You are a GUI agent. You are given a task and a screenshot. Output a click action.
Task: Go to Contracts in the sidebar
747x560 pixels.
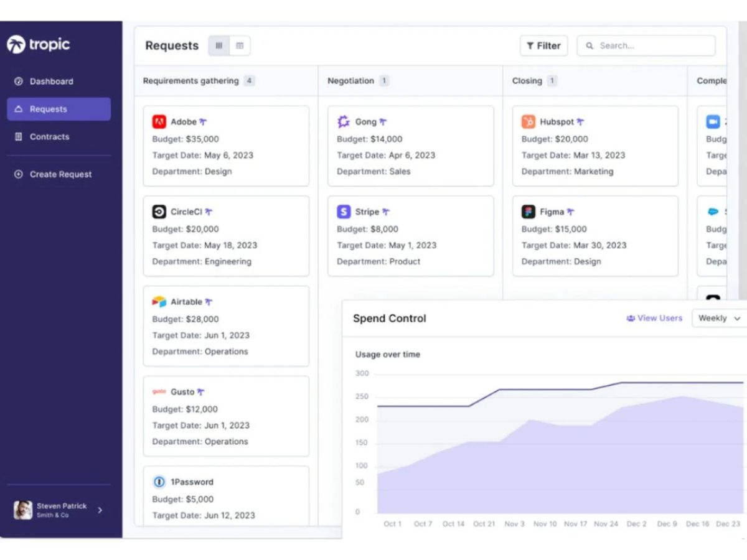pyautogui.click(x=59, y=137)
